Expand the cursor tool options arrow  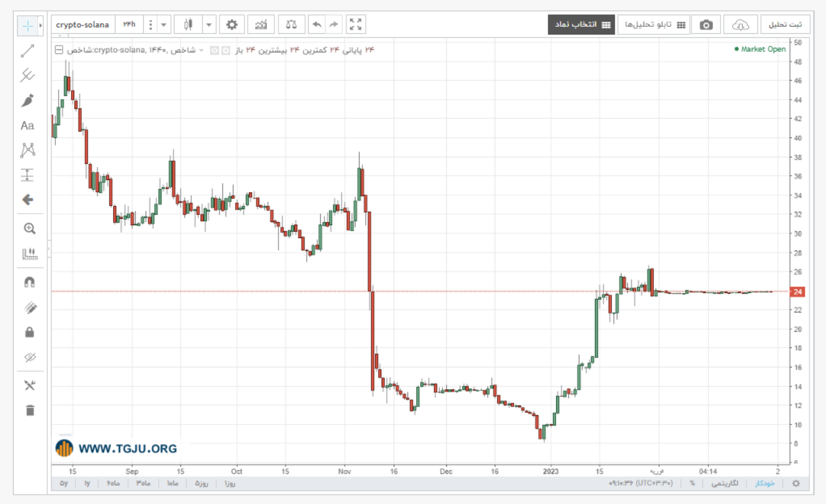[41, 26]
